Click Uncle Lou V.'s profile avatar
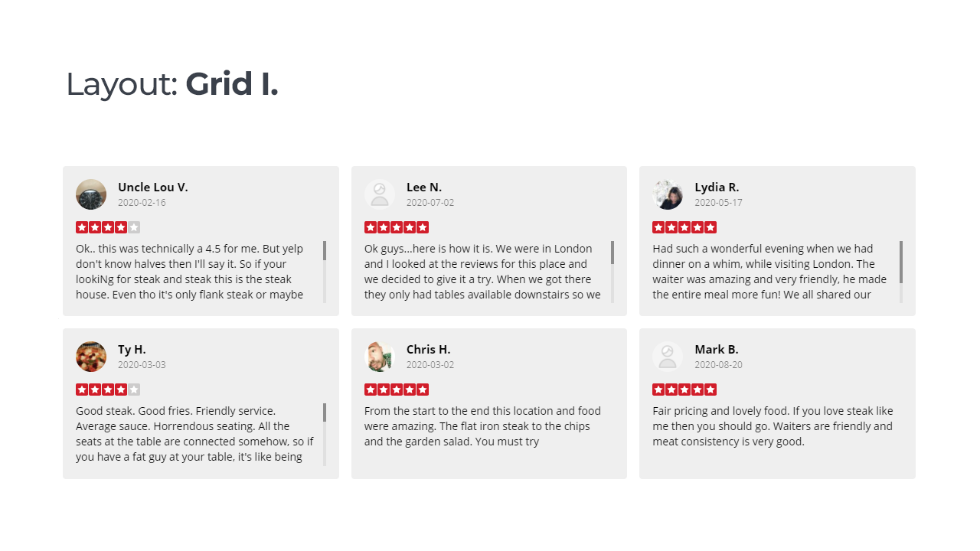Viewport: 980px width, 551px height. (91, 194)
